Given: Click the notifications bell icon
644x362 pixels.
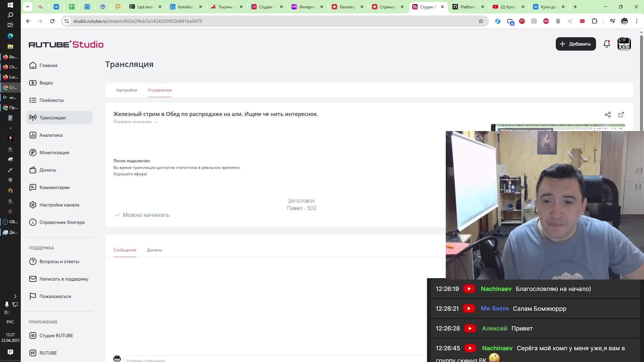Looking at the screenshot, I should pos(606,44).
